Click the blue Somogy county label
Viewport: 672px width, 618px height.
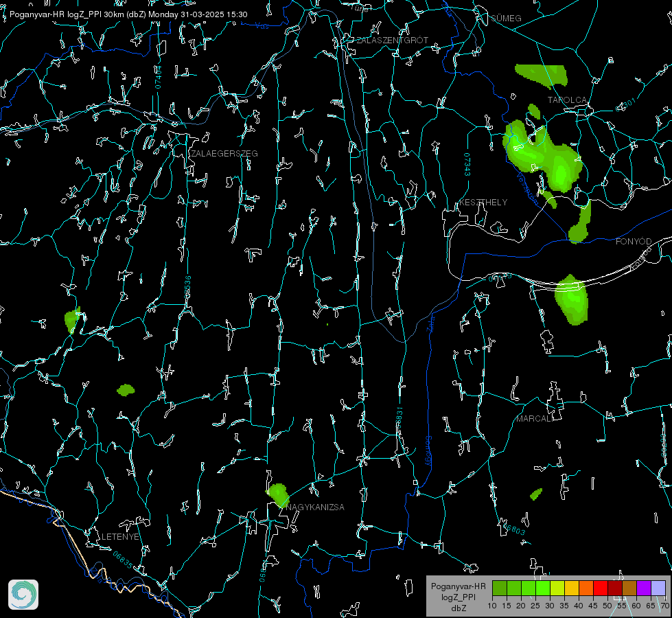pyautogui.click(x=428, y=451)
